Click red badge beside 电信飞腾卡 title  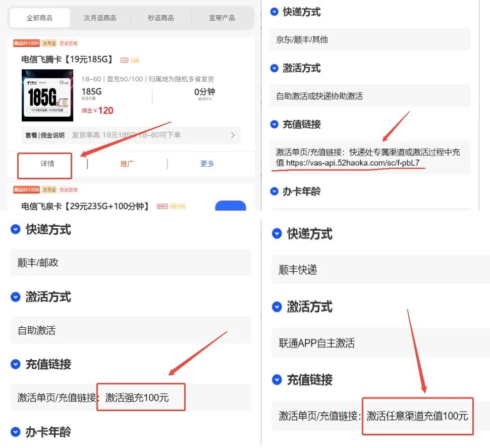pyautogui.click(x=123, y=60)
